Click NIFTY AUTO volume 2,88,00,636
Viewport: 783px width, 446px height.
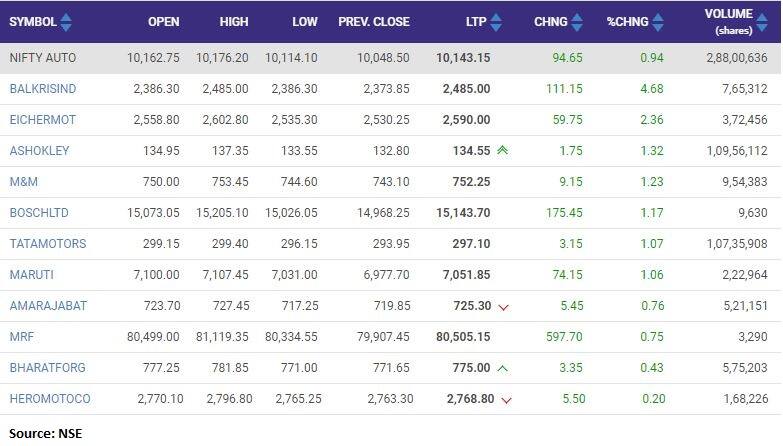pyautogui.click(x=737, y=58)
